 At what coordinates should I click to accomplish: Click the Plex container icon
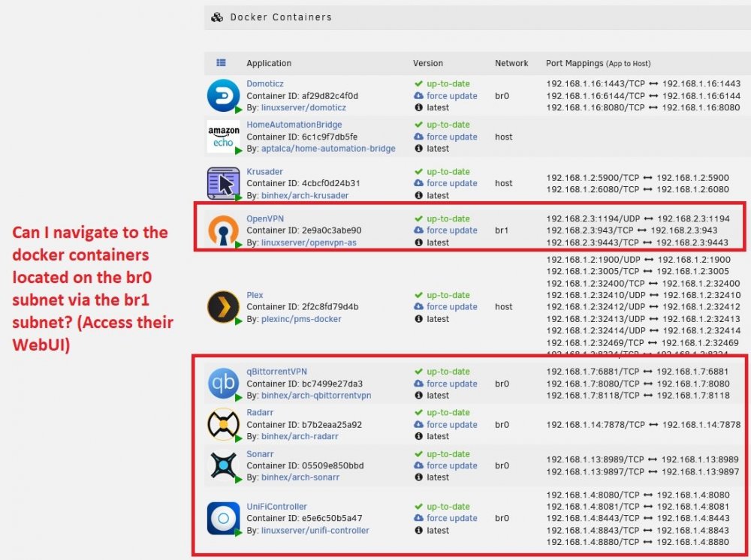[x=223, y=307]
